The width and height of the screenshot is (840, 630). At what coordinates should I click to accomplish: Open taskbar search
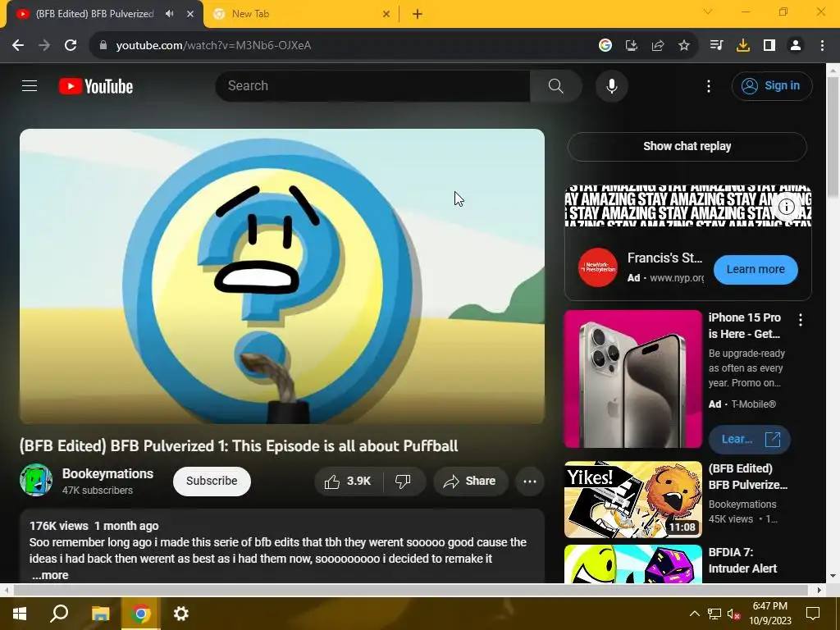(x=59, y=614)
